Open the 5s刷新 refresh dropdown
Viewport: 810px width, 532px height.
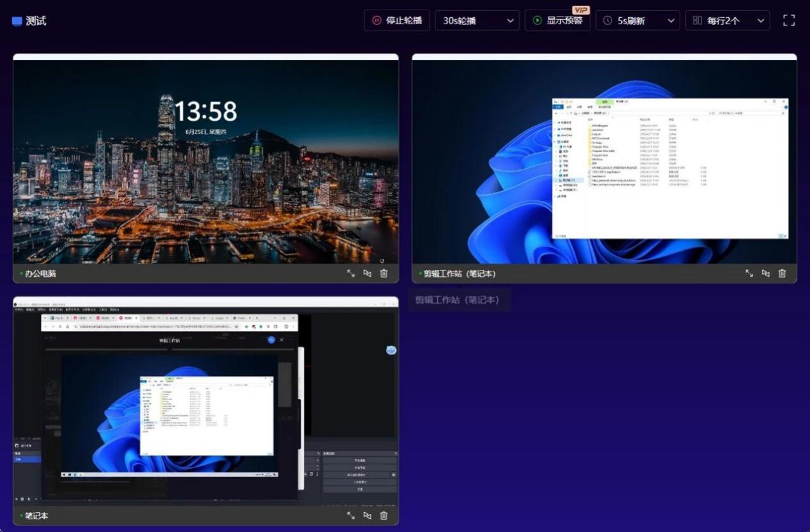point(637,20)
